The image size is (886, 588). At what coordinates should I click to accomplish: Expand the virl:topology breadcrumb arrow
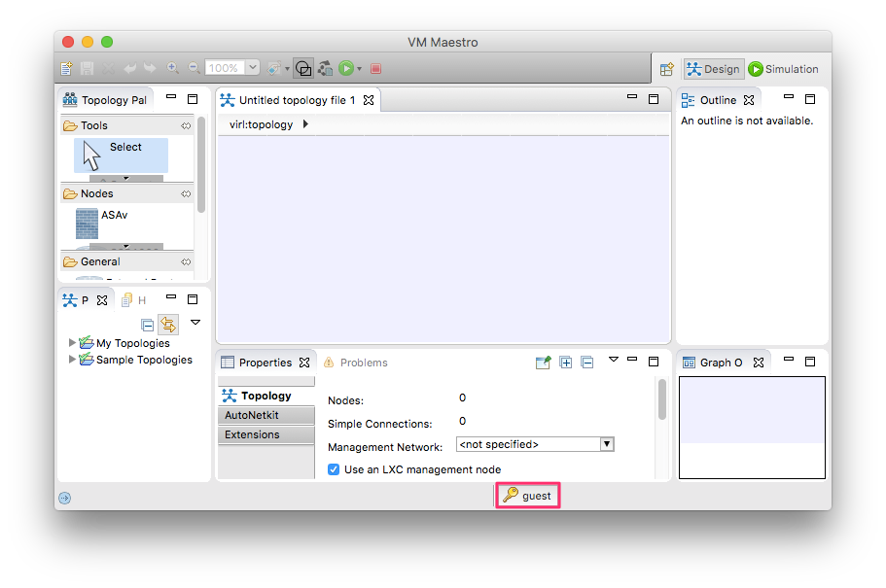click(305, 124)
